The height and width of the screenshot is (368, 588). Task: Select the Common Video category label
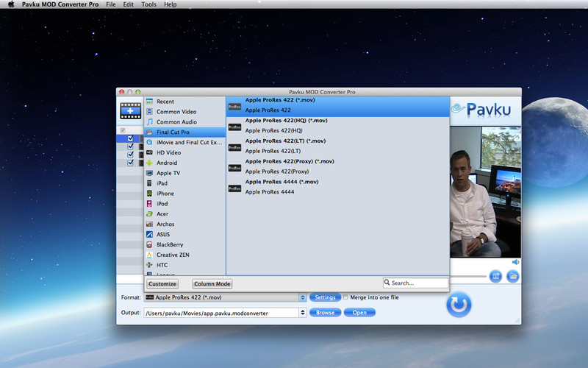[x=176, y=112]
